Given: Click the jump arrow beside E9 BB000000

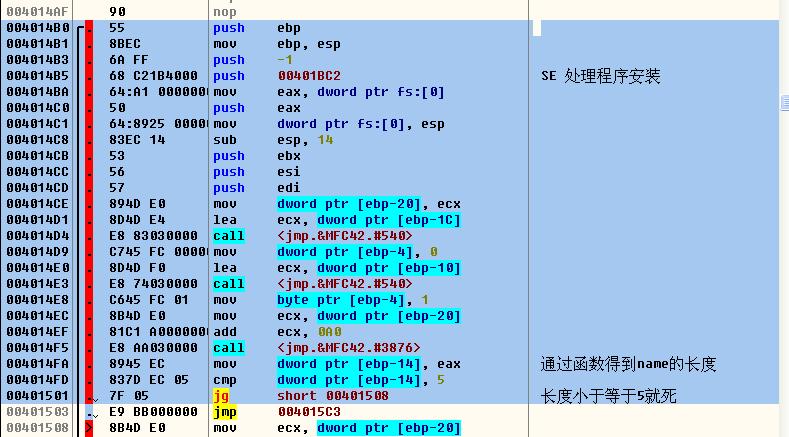Looking at the screenshot, I should pyautogui.click(x=90, y=412).
